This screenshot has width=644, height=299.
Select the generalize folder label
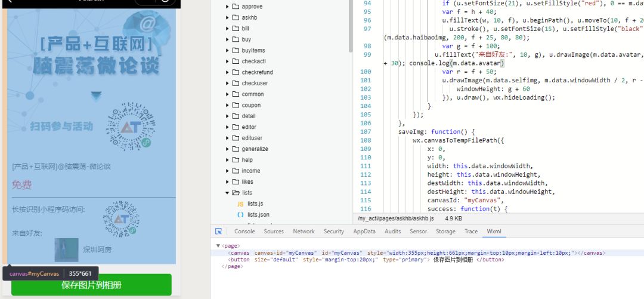(255, 149)
